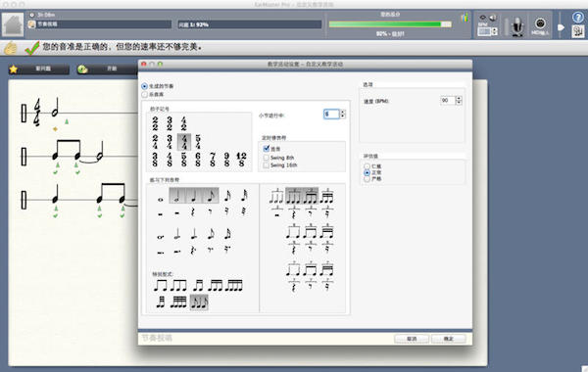Image resolution: width=588 pixels, height=372 pixels.
Task: Select the 6/8 time signature
Action: point(198,160)
